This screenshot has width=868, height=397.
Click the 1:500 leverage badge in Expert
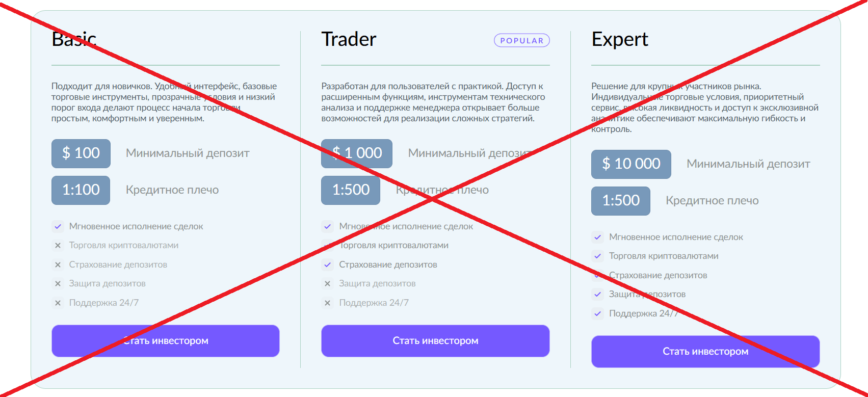coord(621,201)
